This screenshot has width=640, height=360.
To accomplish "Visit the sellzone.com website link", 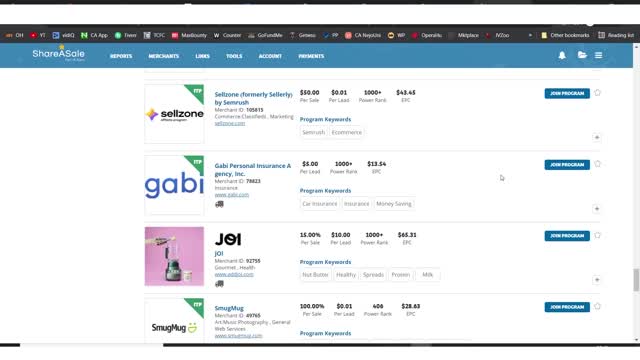I will [x=230, y=123].
